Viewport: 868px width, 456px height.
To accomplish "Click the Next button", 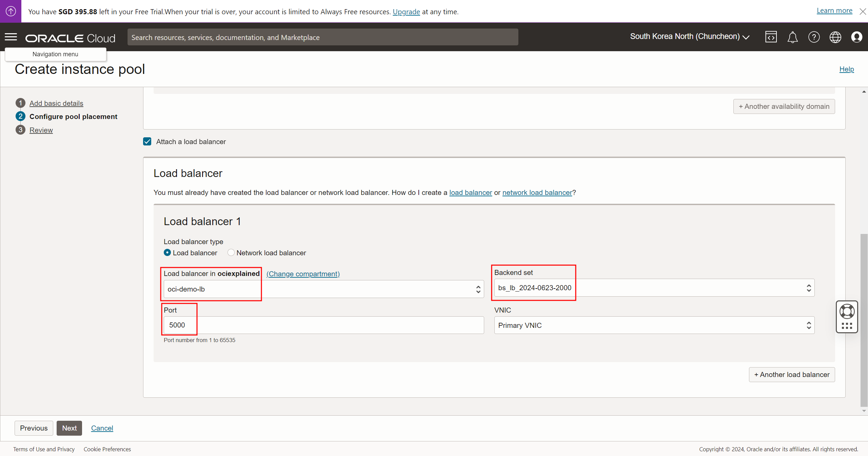I will (x=69, y=428).
